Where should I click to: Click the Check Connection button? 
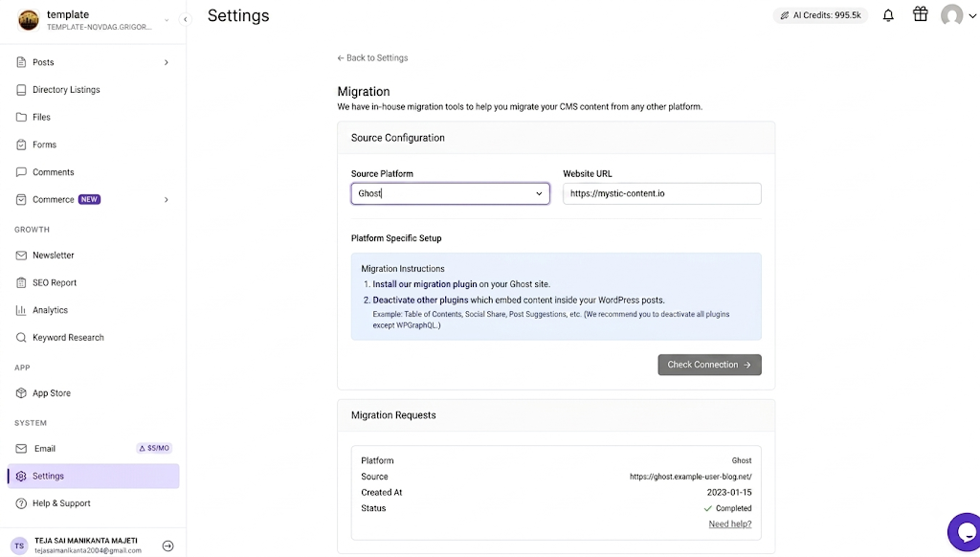[x=709, y=365]
